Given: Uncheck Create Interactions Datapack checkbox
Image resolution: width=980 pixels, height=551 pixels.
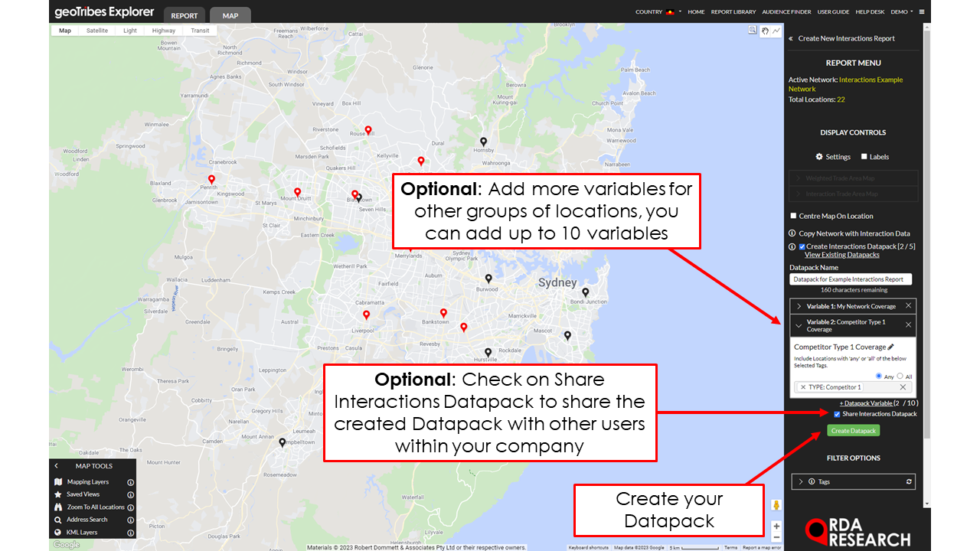Looking at the screenshot, I should [x=802, y=246].
